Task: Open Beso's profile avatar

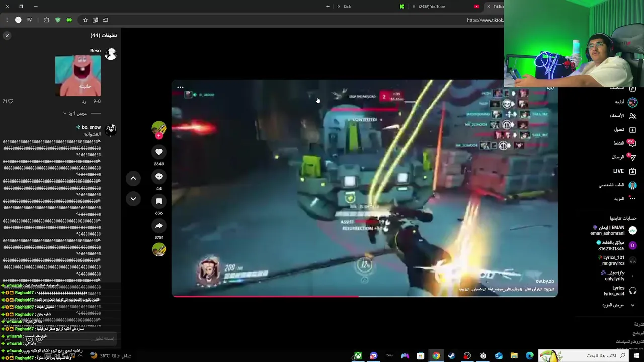Action: (x=111, y=54)
